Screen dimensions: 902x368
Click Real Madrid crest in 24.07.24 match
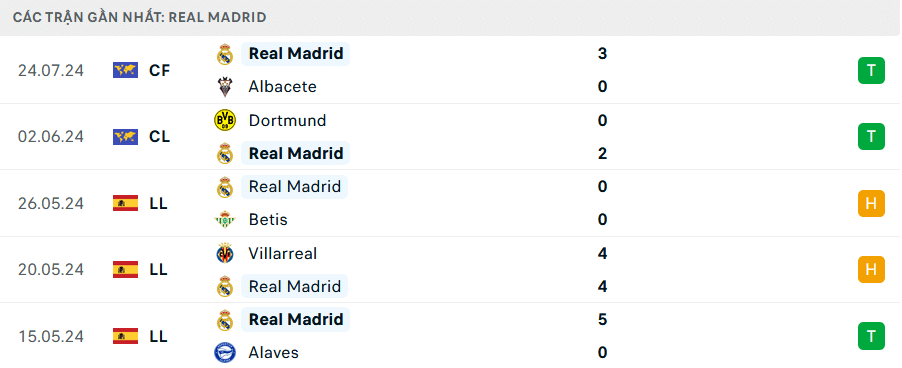coord(224,54)
